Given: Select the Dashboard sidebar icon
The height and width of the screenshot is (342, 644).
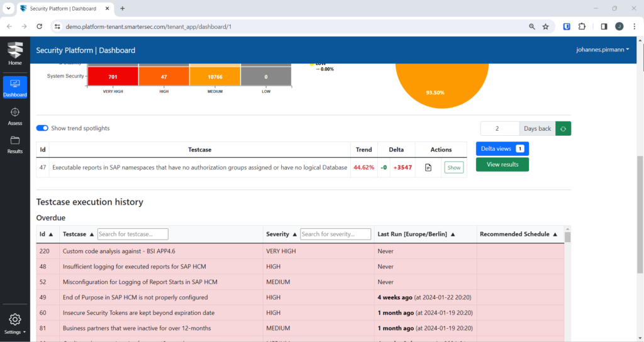Looking at the screenshot, I should tap(15, 87).
